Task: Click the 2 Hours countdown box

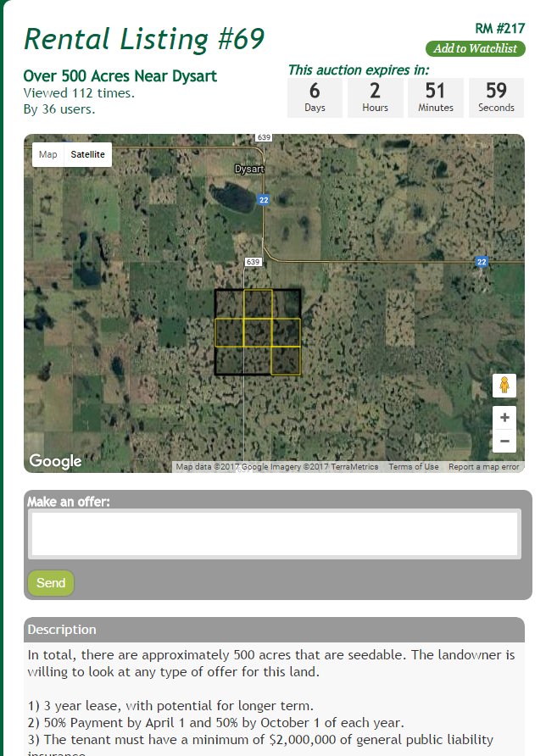Action: (375, 97)
